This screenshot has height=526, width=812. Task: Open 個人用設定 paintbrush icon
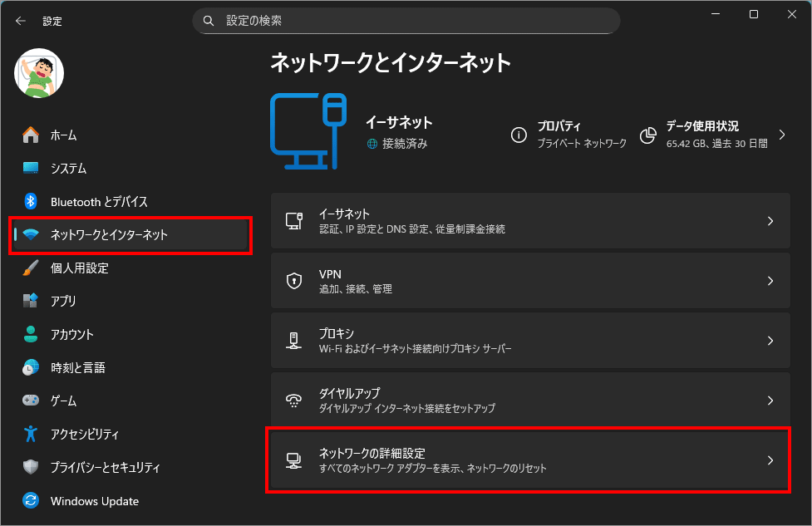click(31, 268)
